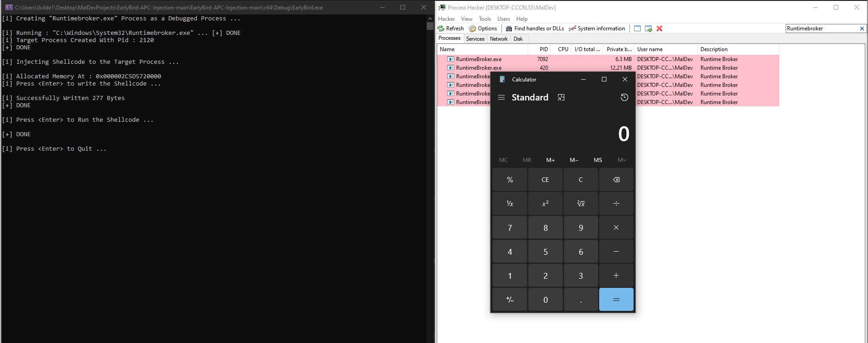This screenshot has width=868, height=343.
Task: Open Options in Process Hacker toolbar
Action: point(483,29)
